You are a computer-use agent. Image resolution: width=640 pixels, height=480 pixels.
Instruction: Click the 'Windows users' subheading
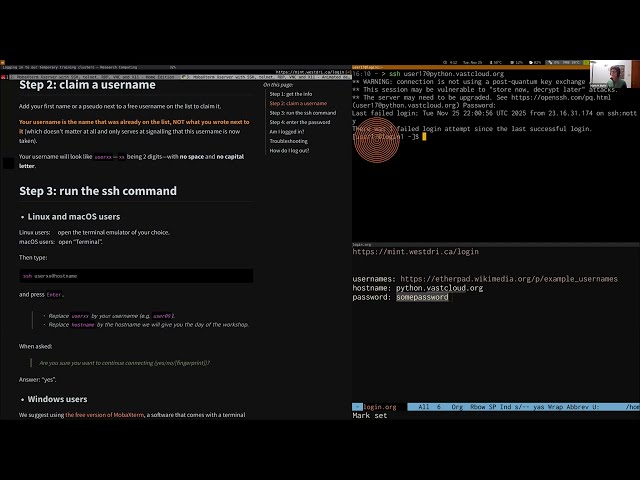[58, 399]
